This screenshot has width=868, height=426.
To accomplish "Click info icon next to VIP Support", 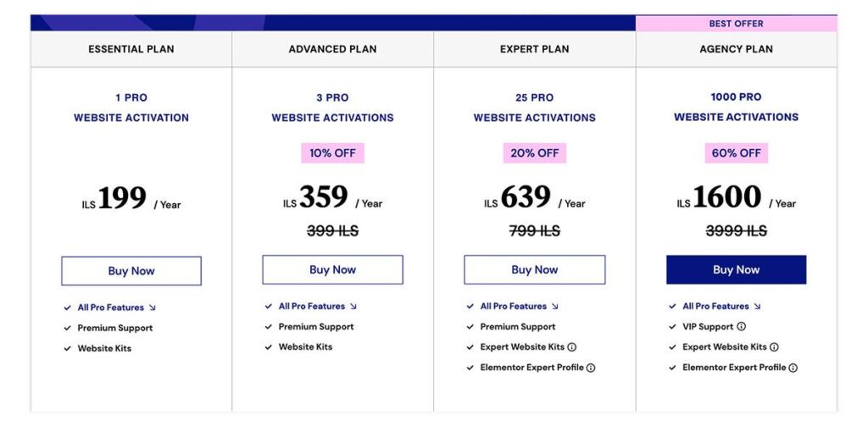I will (x=741, y=327).
